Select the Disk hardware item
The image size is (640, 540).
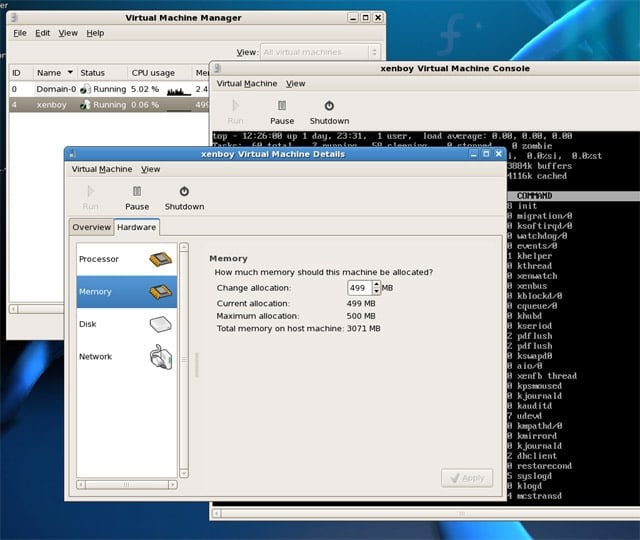click(x=127, y=324)
